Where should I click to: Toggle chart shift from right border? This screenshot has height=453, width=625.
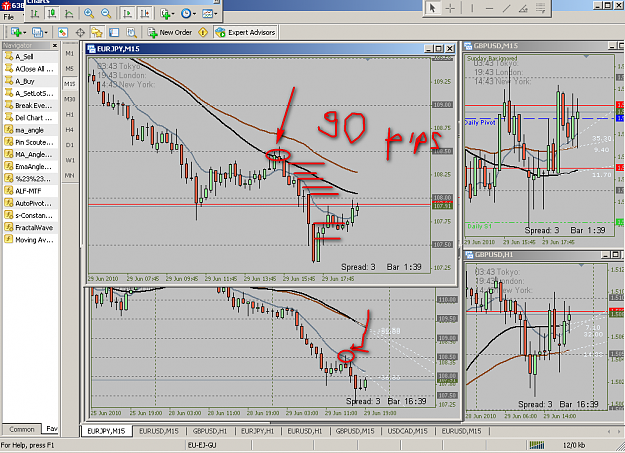pos(145,14)
